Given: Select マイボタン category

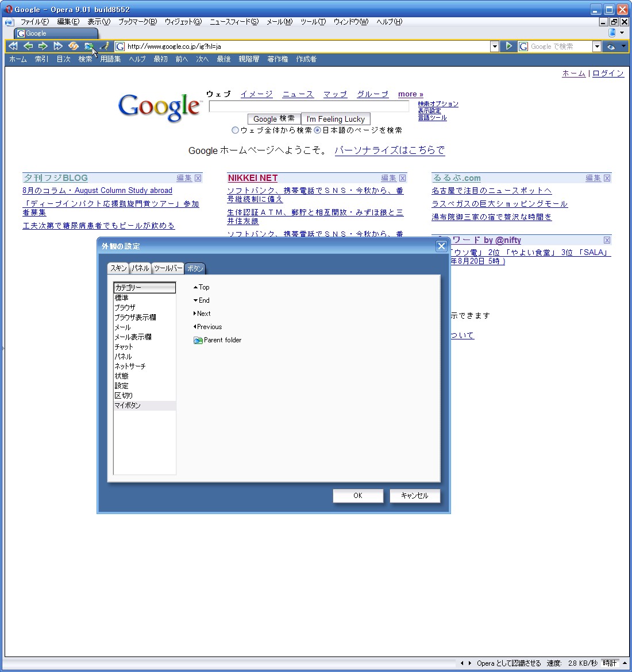Looking at the screenshot, I should point(144,405).
